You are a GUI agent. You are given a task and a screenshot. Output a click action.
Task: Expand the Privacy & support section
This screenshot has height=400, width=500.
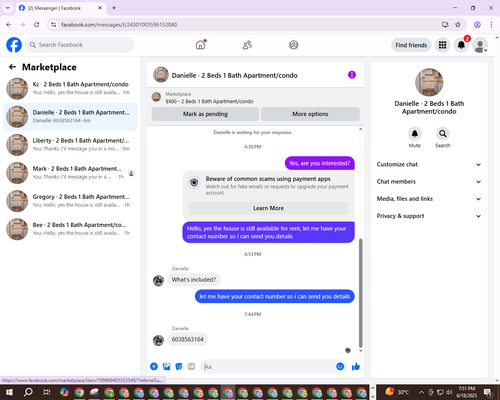click(429, 216)
